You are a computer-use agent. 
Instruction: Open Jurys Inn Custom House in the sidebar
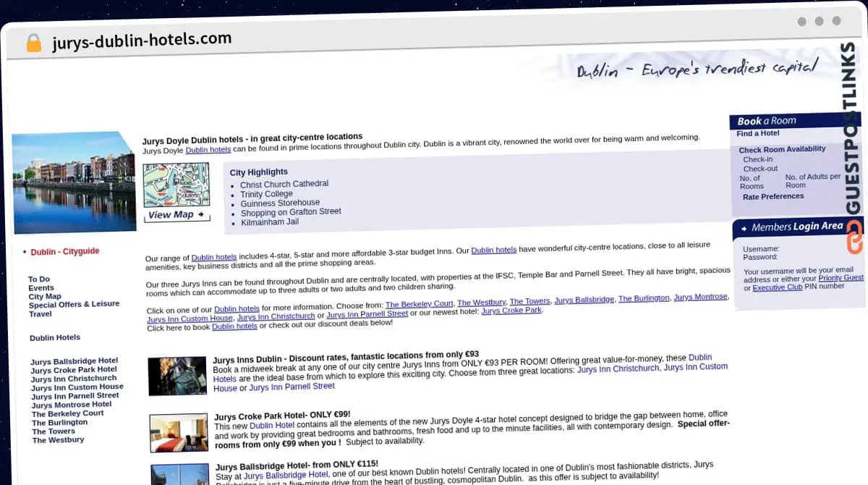tap(77, 387)
